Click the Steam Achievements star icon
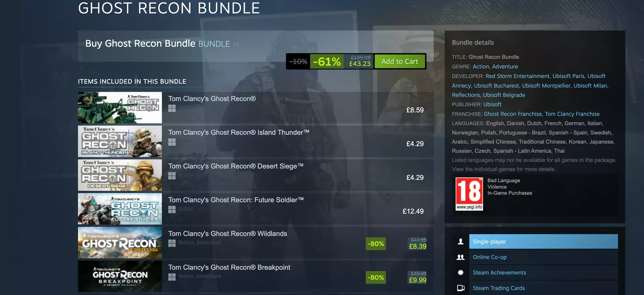This screenshot has height=295, width=644. point(460,273)
